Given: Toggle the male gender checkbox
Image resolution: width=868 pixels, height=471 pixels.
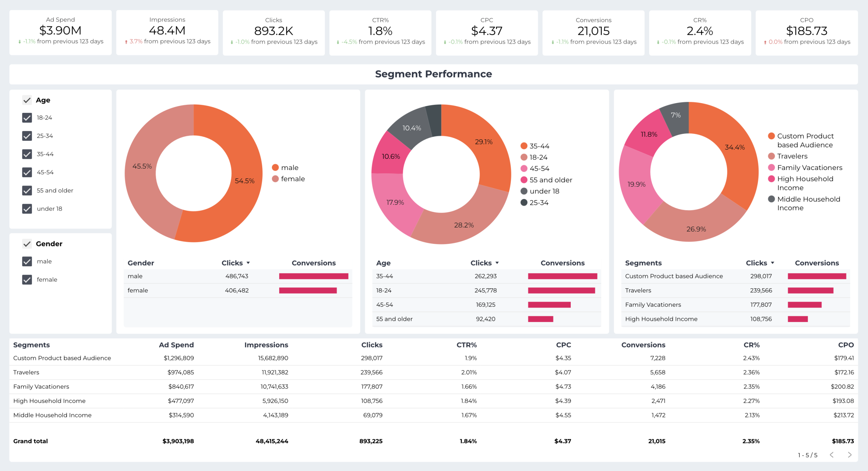Looking at the screenshot, I should coord(27,261).
